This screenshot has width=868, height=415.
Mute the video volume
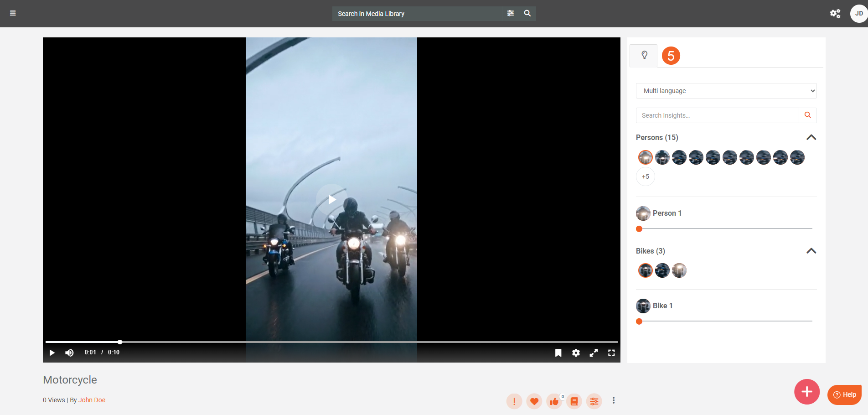click(69, 353)
